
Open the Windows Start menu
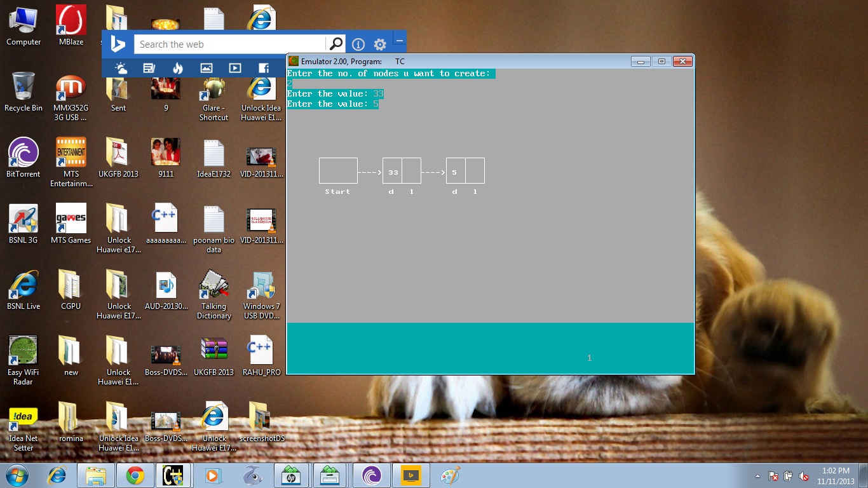[x=17, y=475]
